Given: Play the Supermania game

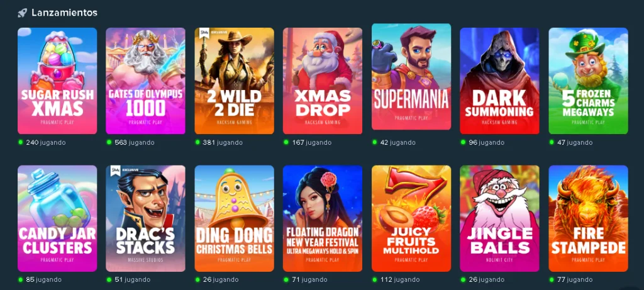Looking at the screenshot, I should click(411, 77).
